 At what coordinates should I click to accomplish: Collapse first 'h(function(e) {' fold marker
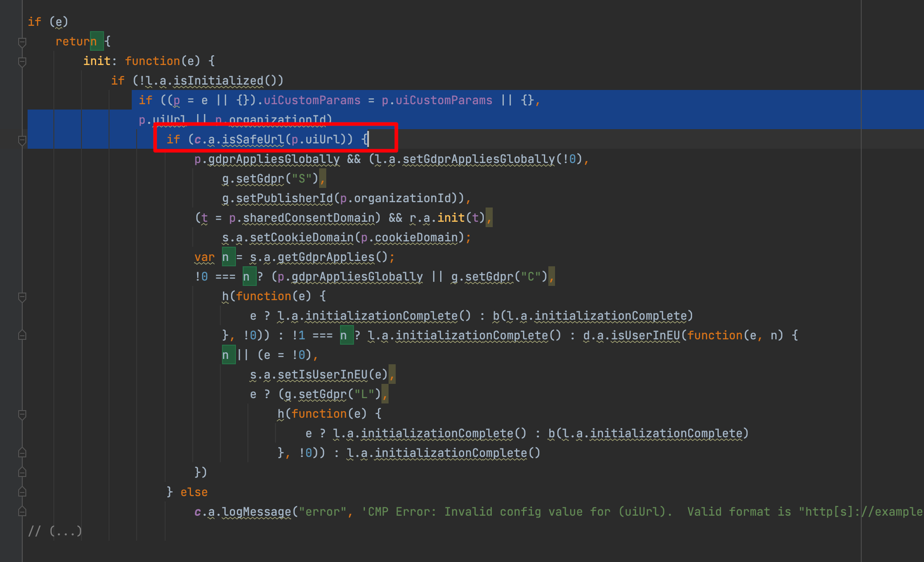[22, 297]
